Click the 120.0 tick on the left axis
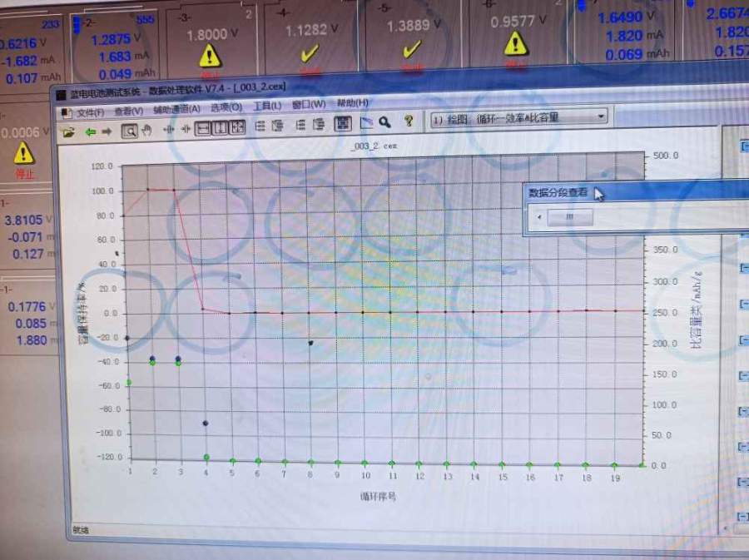This screenshot has height=560, width=749. click(102, 166)
